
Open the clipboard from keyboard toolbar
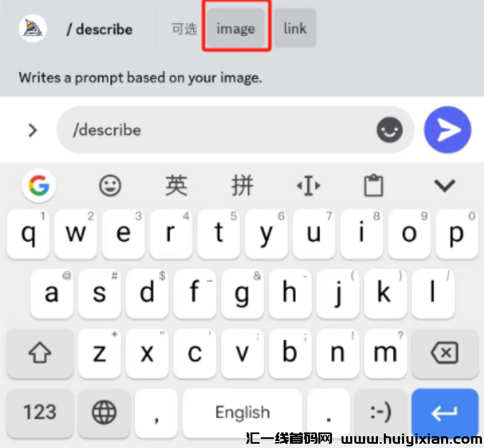[x=374, y=185]
